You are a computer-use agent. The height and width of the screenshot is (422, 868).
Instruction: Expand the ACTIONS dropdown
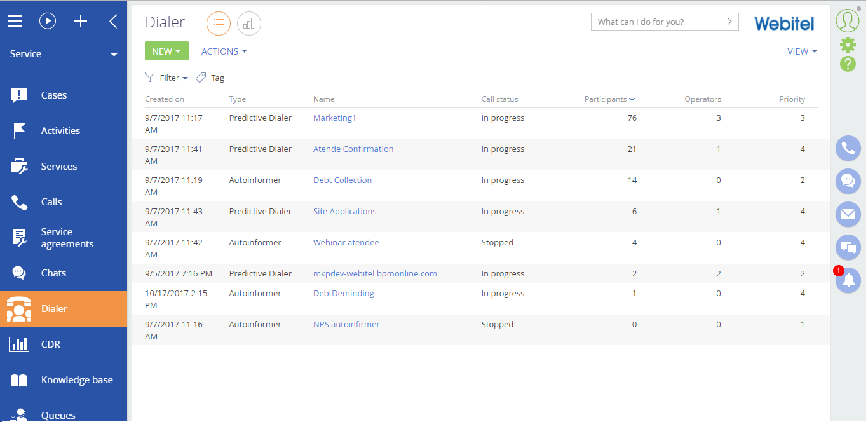223,51
